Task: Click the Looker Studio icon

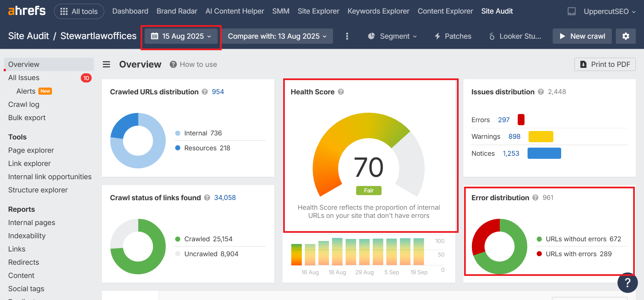Action: click(492, 36)
